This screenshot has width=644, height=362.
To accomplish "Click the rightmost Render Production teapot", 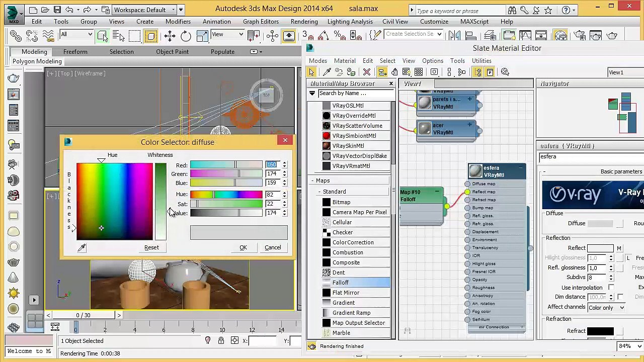I will (x=612, y=36).
